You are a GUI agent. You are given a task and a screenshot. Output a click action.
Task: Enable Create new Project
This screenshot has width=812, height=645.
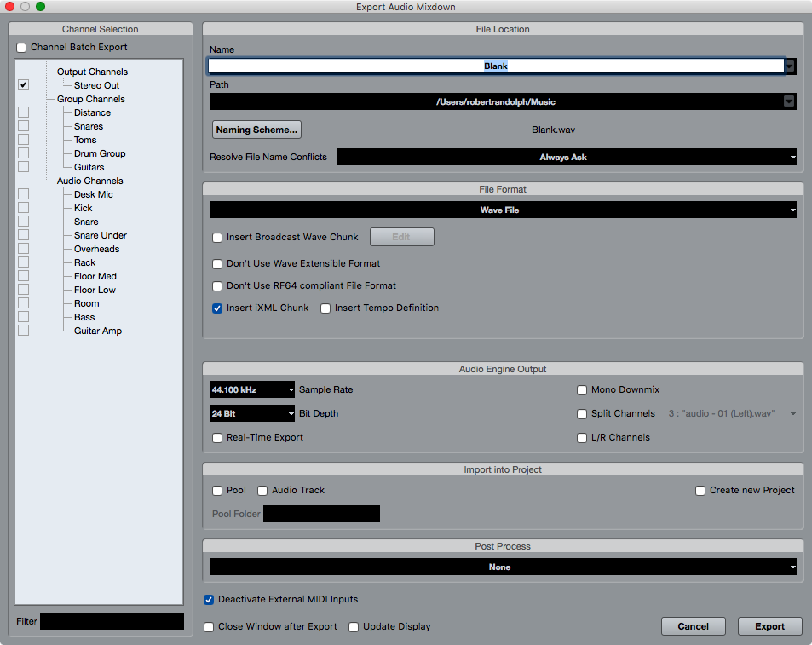click(700, 490)
